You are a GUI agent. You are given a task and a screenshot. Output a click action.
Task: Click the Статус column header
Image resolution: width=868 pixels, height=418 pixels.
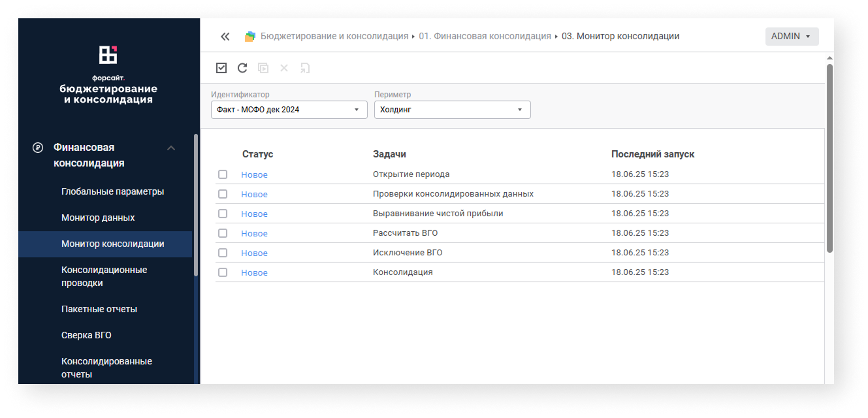pos(257,154)
